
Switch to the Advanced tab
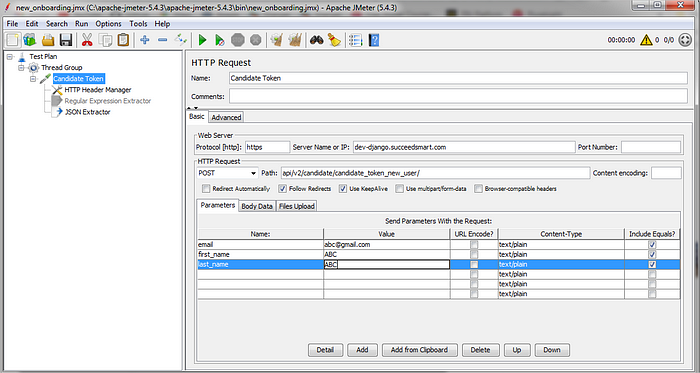pyautogui.click(x=226, y=117)
